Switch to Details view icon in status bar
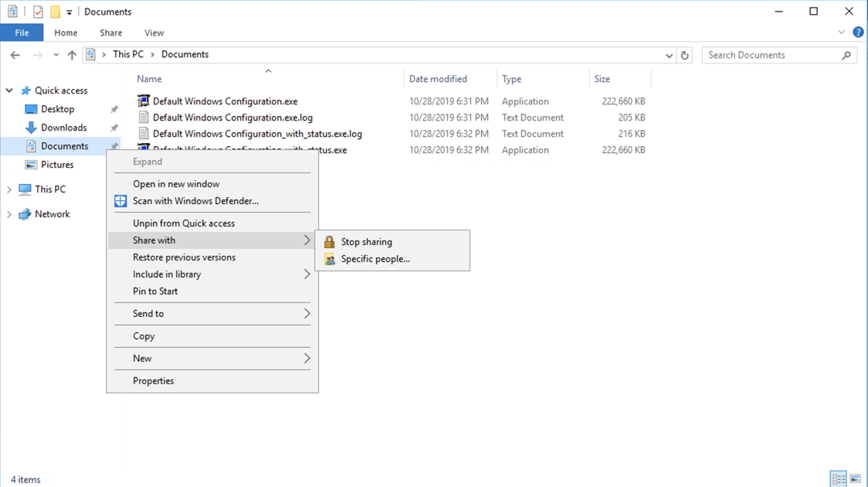868x487 pixels. point(839,478)
